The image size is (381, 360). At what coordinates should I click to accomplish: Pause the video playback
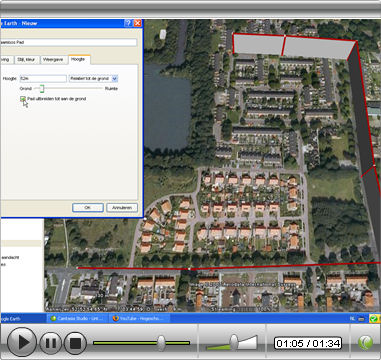[51, 343]
